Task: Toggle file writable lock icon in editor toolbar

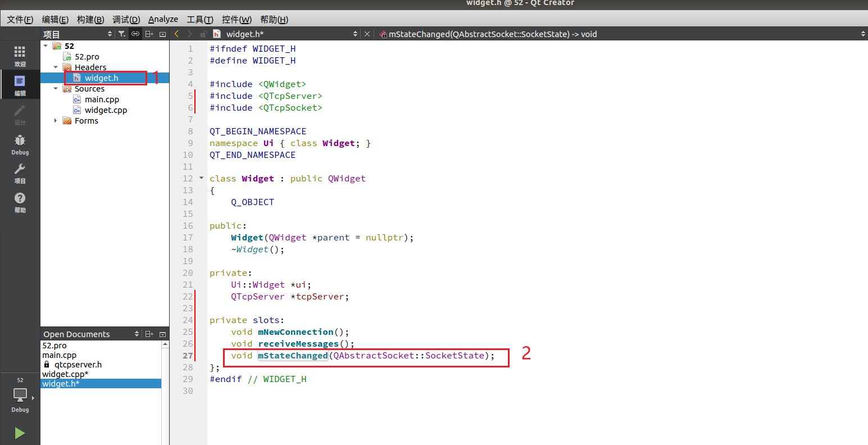Action: 203,34
